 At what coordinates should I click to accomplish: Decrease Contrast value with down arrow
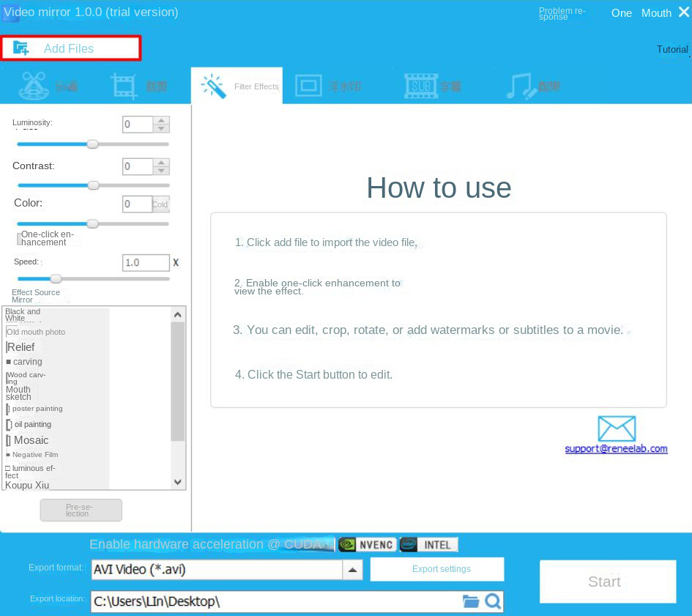[161, 171]
